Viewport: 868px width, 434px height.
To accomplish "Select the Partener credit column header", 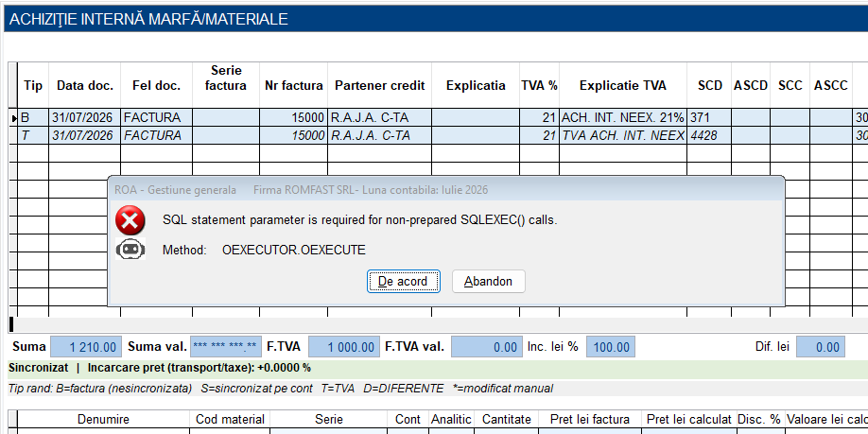I will pos(380,85).
